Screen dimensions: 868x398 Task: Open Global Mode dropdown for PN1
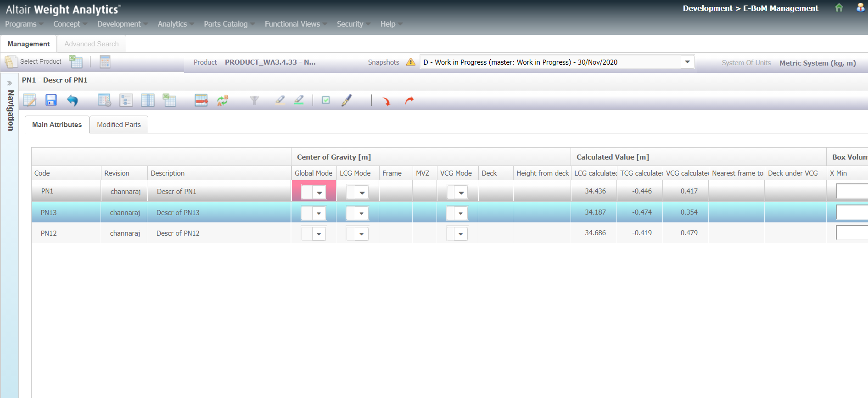pyautogui.click(x=319, y=193)
